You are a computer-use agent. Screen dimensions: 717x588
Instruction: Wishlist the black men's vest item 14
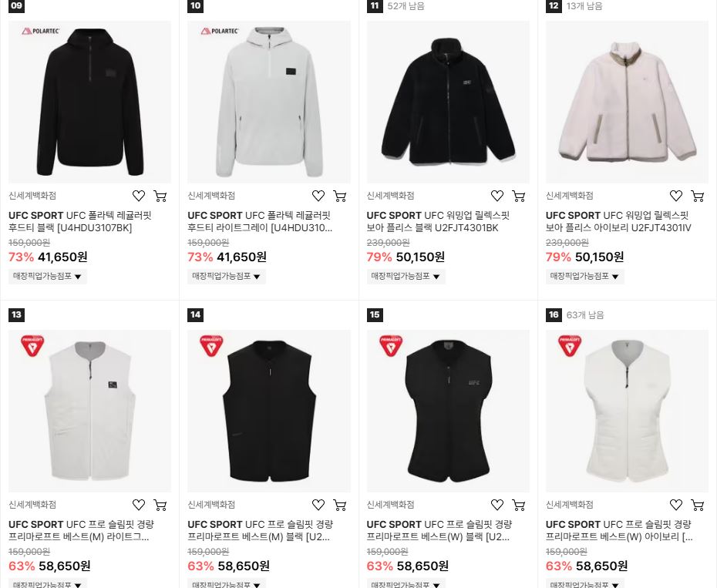pyautogui.click(x=318, y=505)
